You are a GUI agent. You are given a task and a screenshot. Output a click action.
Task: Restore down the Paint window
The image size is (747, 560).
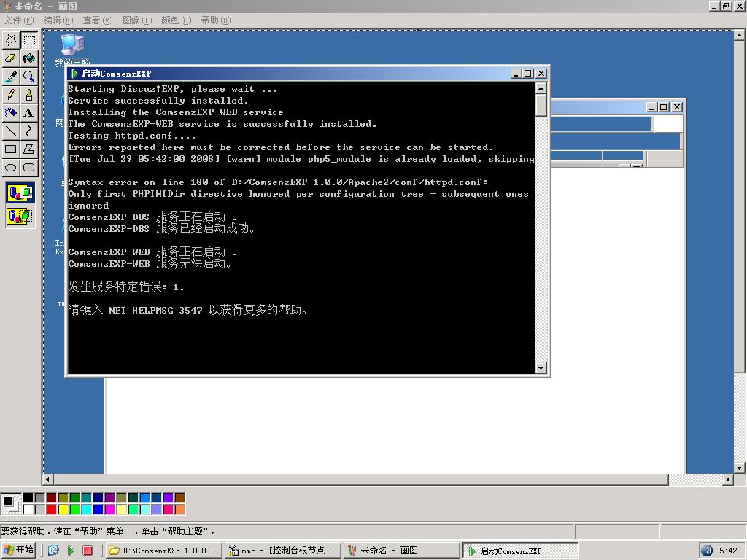726,6
